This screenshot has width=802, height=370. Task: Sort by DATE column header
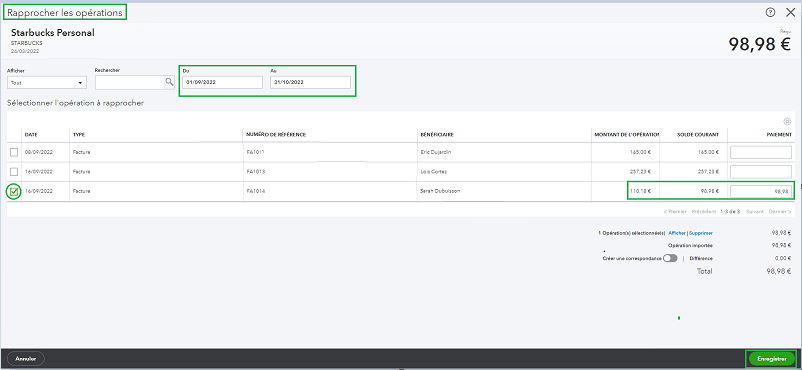click(x=31, y=135)
